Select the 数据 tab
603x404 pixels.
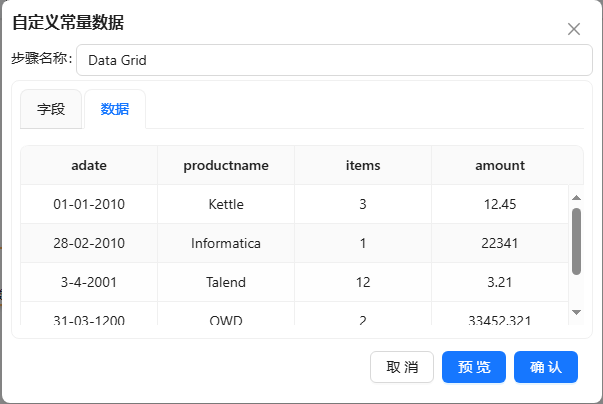(x=115, y=109)
